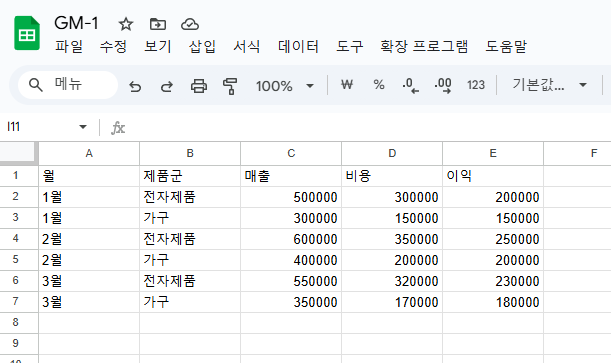Select column F header

(x=577, y=153)
